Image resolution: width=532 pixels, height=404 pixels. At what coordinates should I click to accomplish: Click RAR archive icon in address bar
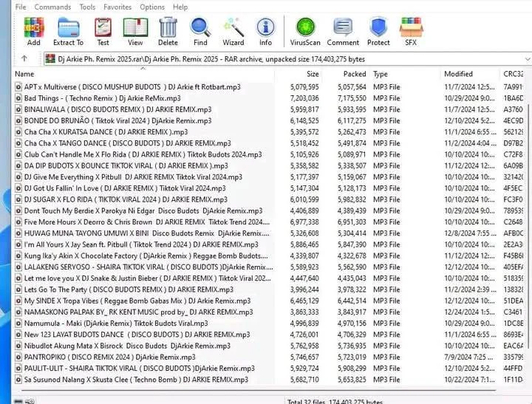(x=50, y=58)
